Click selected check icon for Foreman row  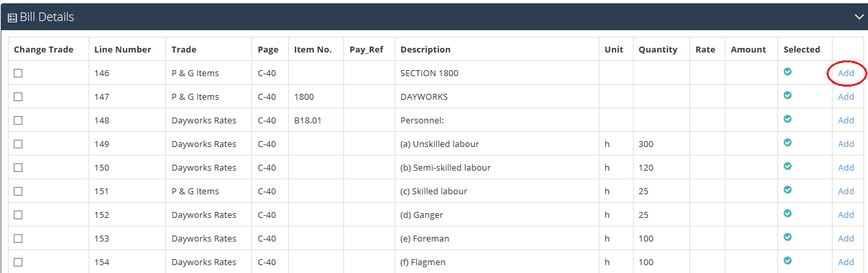(x=788, y=237)
